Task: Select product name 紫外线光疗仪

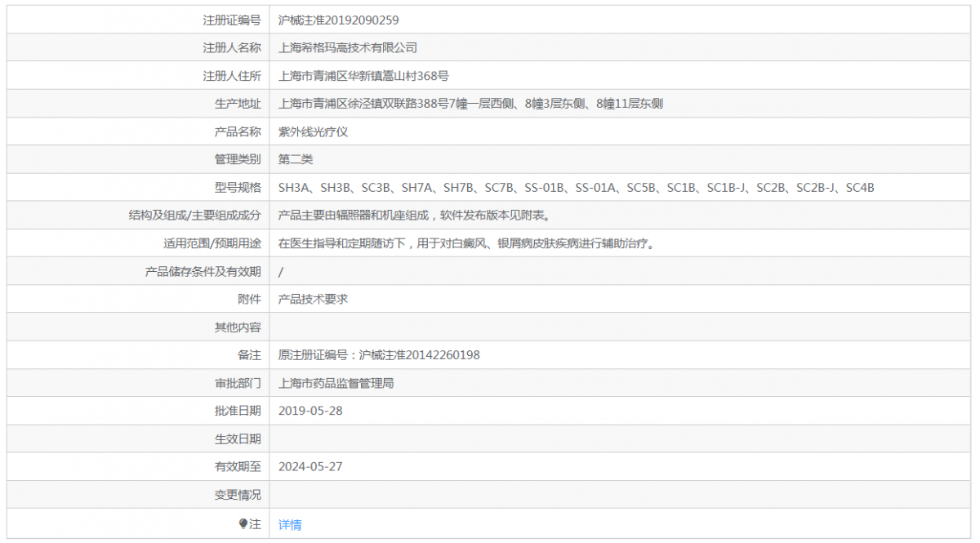Action: (313, 131)
